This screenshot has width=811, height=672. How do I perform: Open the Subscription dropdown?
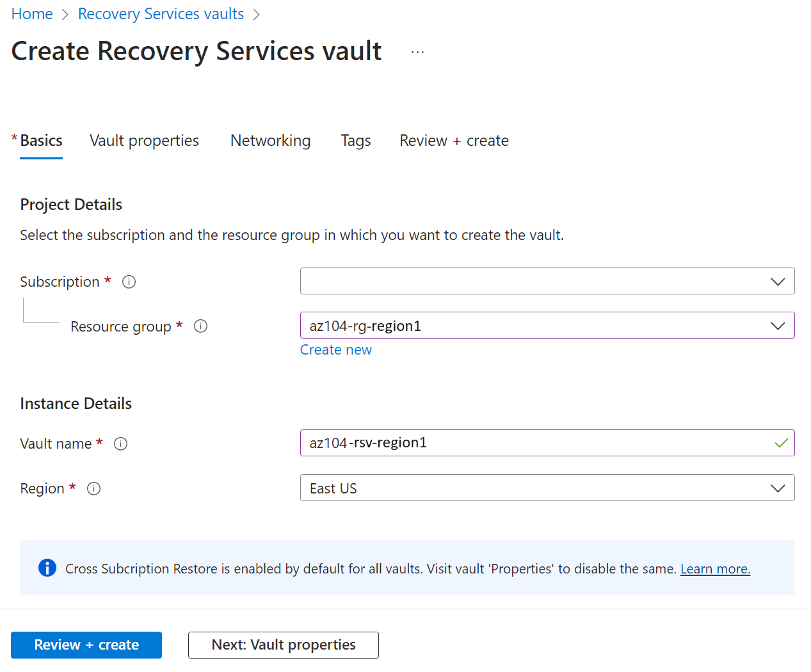[778, 281]
